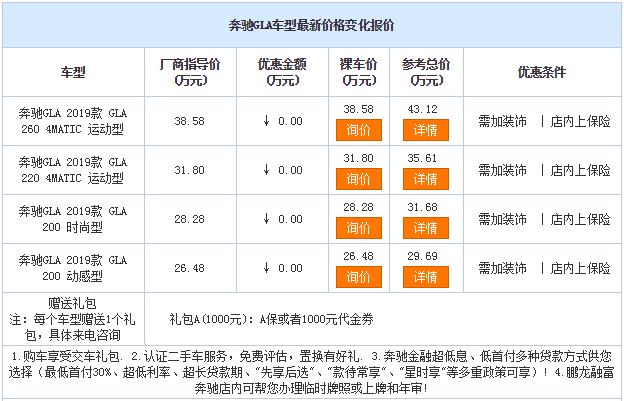Click the 28.28 value above the 时尚型 询价 button
The height and width of the screenshot is (401, 624).
click(x=359, y=207)
